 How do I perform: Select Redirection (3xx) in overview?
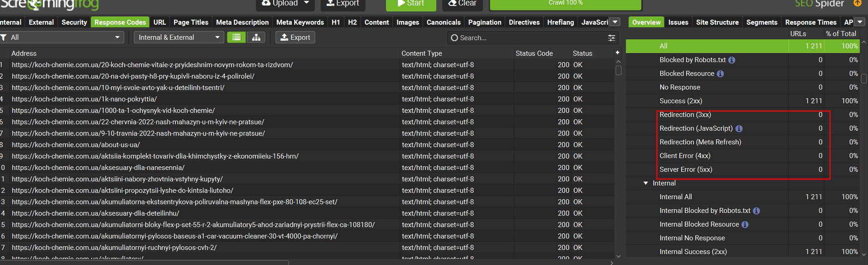743,115
